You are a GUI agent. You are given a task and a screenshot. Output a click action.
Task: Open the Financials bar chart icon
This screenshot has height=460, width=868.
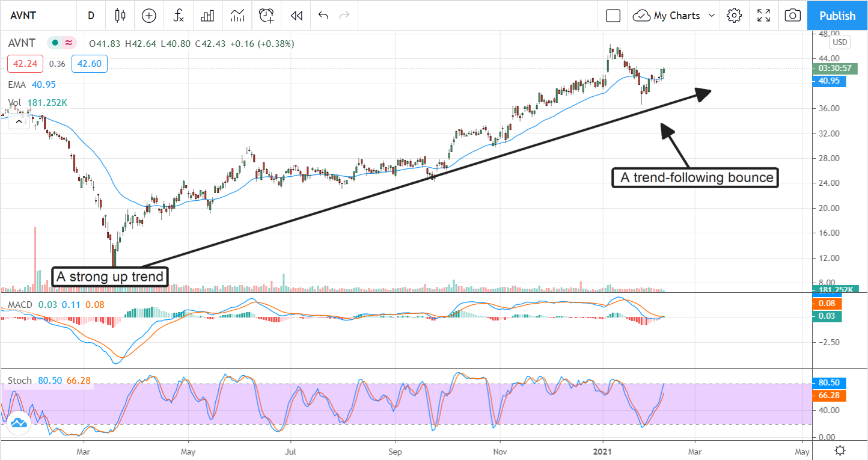click(207, 16)
